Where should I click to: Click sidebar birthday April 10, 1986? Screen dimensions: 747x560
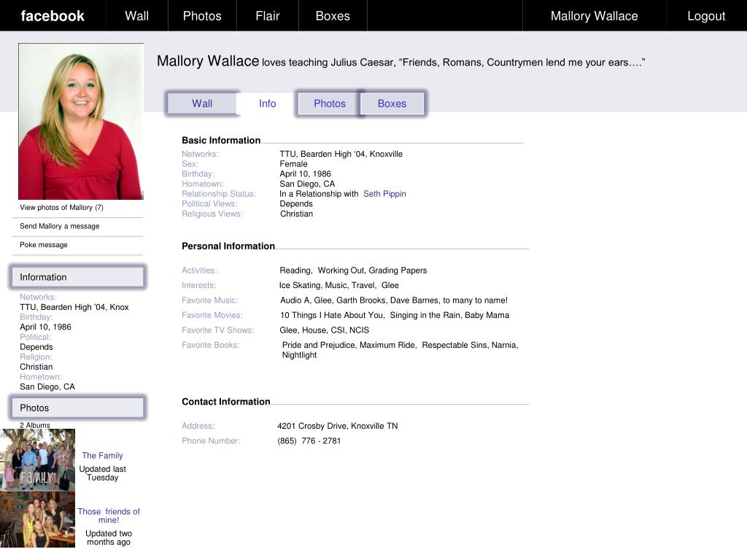pyautogui.click(x=45, y=327)
